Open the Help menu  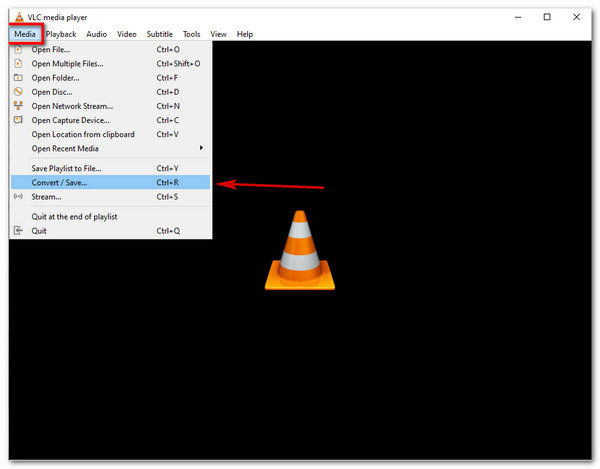coord(245,34)
